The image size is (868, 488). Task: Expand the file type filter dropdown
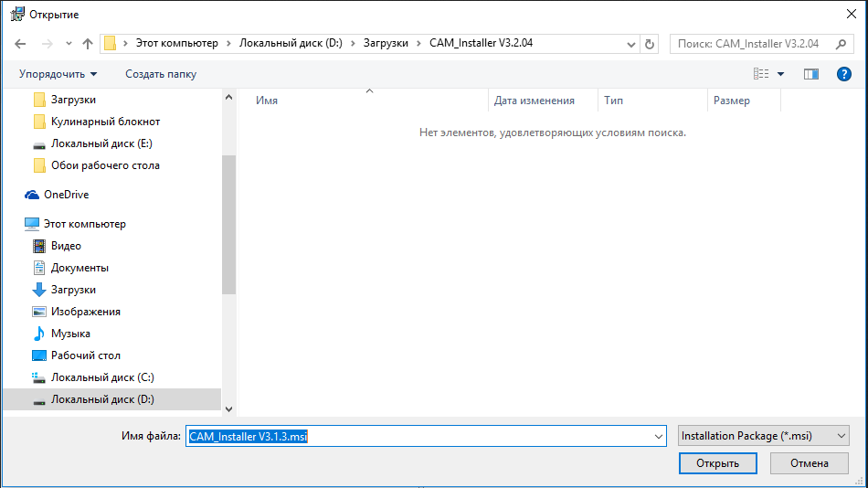842,436
